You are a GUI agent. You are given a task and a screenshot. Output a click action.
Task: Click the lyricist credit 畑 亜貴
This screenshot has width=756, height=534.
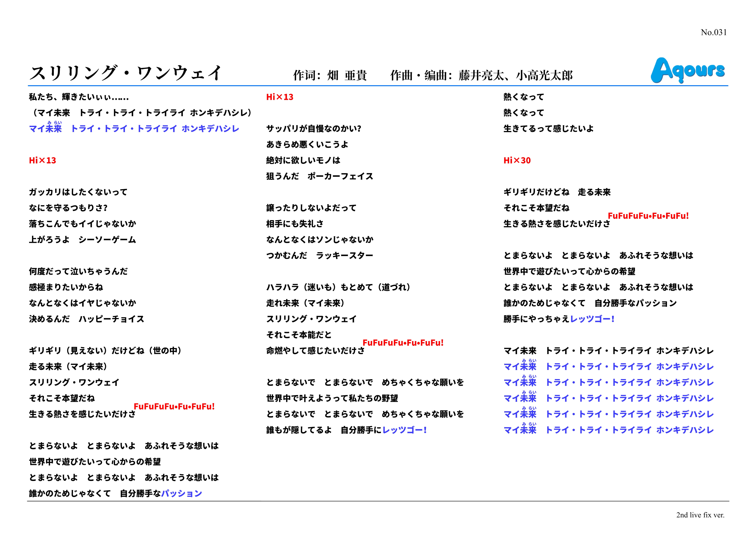click(x=347, y=76)
